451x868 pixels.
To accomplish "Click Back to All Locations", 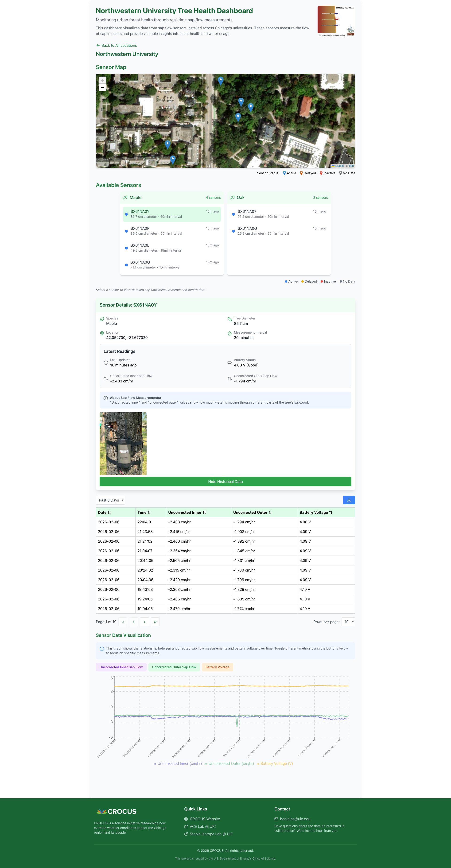I will (x=117, y=45).
